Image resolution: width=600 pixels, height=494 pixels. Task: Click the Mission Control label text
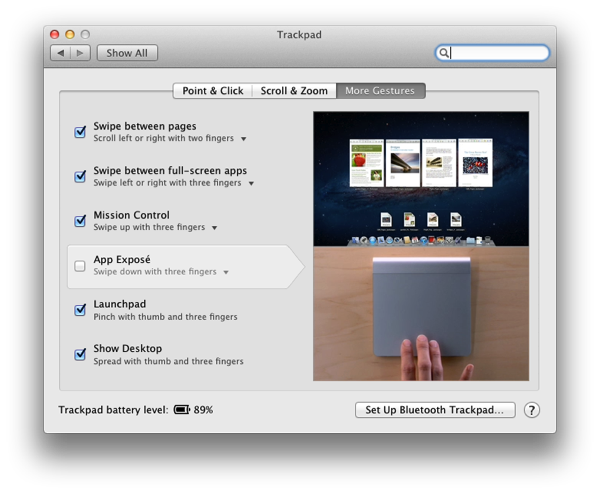click(x=132, y=215)
